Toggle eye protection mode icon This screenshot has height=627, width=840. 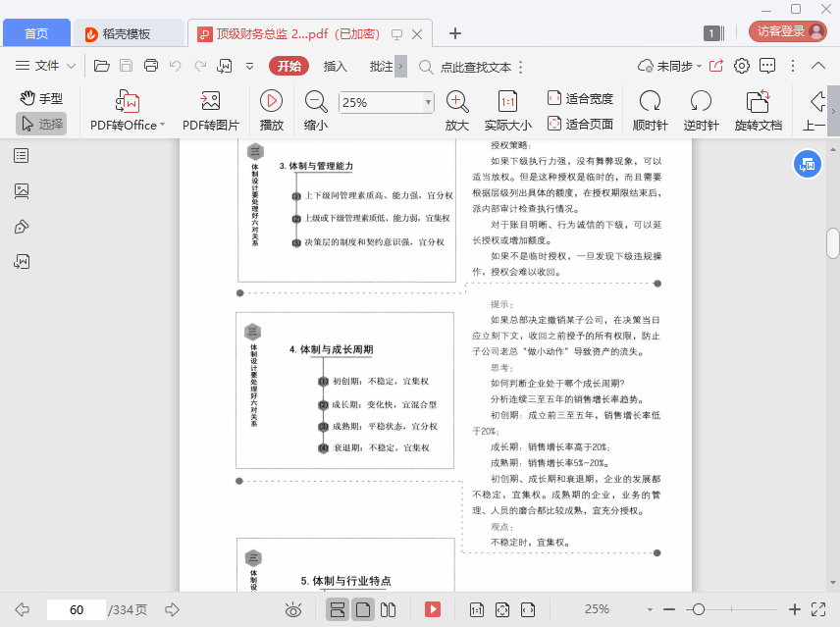(x=292, y=609)
